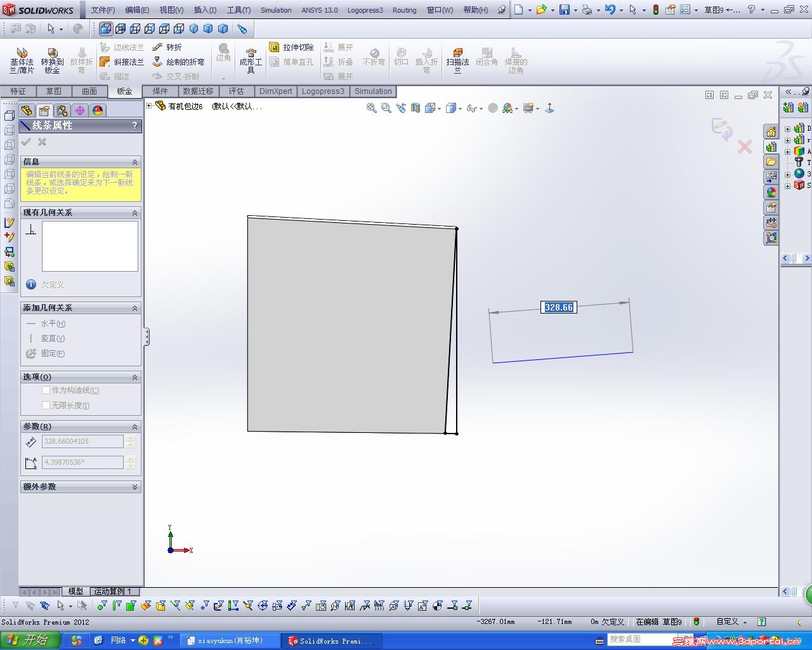Switch to the 草图 tab
812x650 pixels.
pyautogui.click(x=53, y=91)
